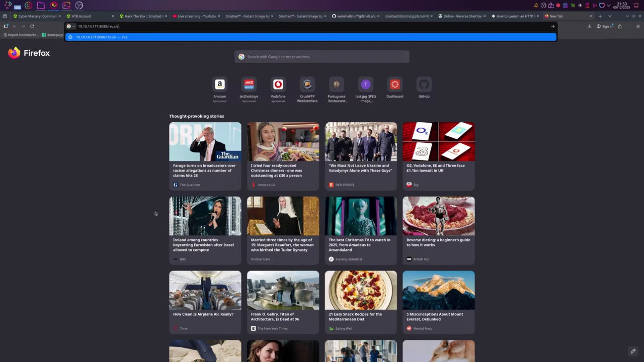Viewport: 644px width, 362px height.
Task: Launch the terminal from the taskbar
Action: [66, 6]
